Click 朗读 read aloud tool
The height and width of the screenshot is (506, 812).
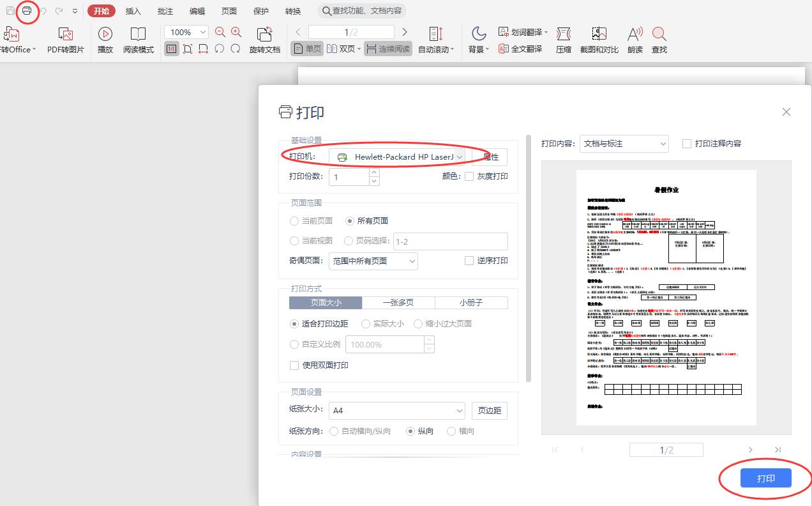pyautogui.click(x=635, y=40)
